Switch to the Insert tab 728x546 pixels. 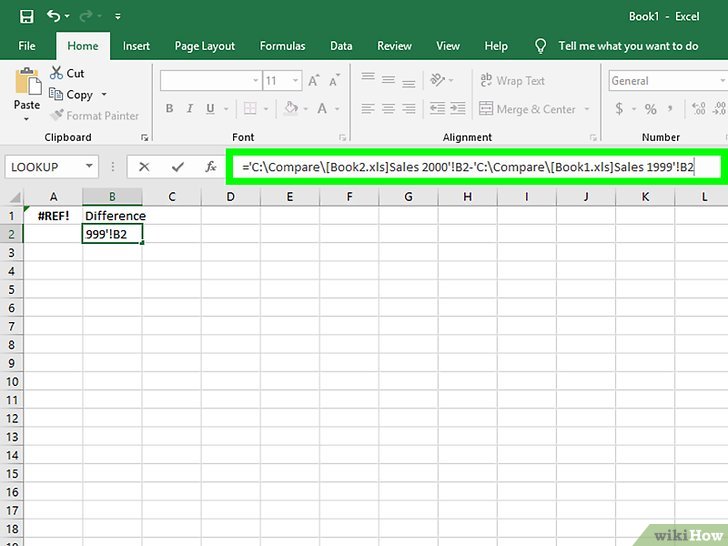click(136, 46)
